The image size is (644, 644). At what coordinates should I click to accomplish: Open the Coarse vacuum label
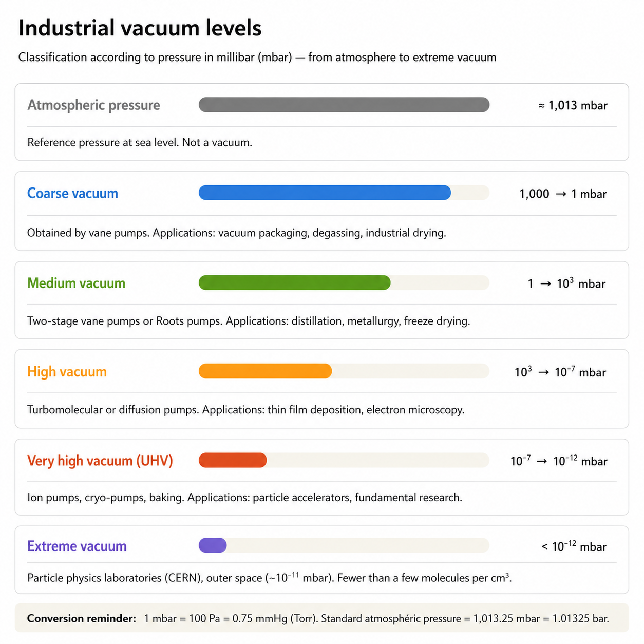tap(72, 193)
